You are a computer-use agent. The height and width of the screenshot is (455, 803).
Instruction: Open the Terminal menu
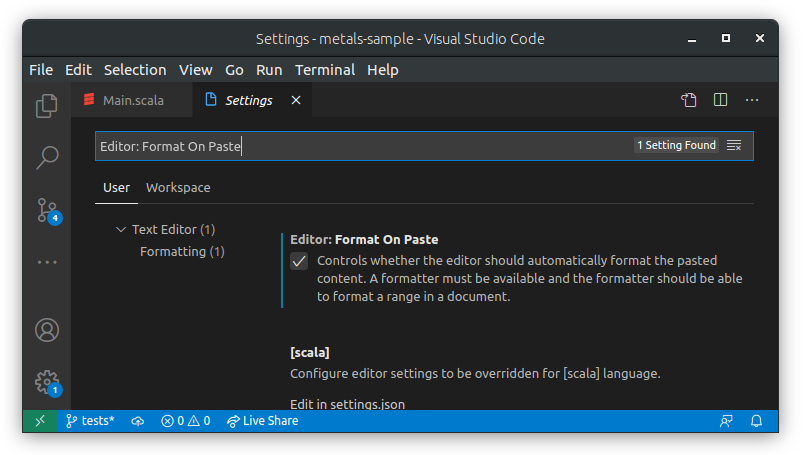click(325, 70)
